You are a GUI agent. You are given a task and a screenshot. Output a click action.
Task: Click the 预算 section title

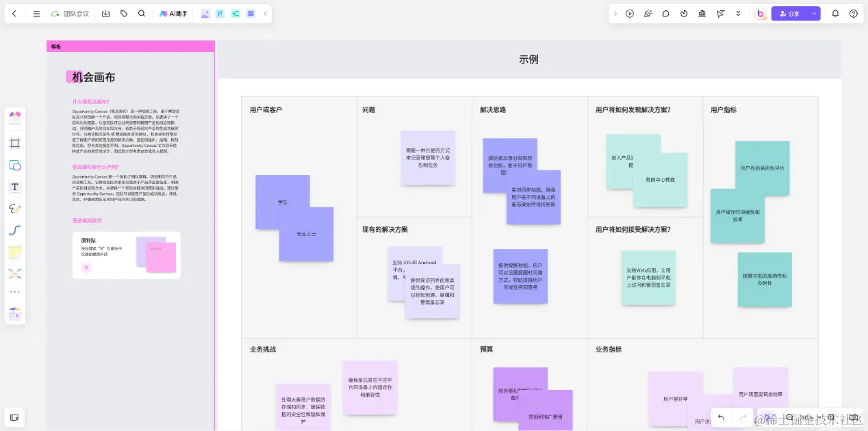(x=486, y=349)
